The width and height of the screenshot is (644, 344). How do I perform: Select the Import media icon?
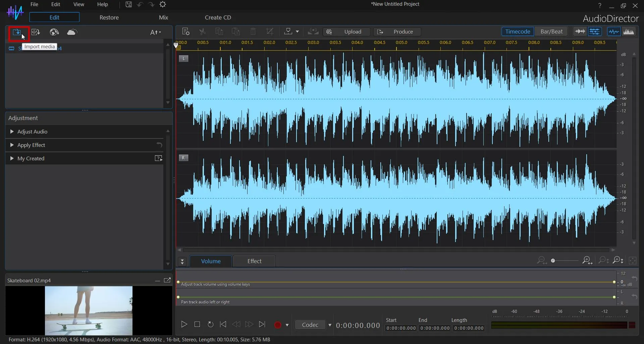(16, 32)
